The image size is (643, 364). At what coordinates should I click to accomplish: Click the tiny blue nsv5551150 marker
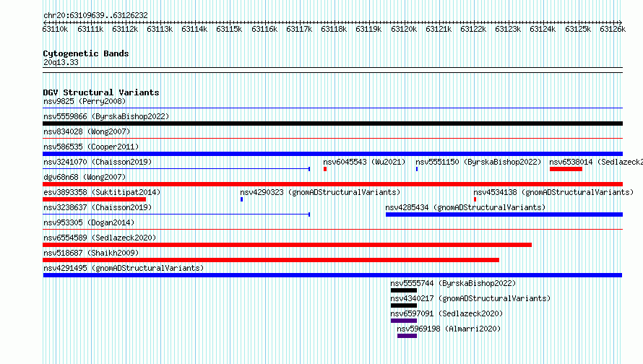(x=417, y=169)
